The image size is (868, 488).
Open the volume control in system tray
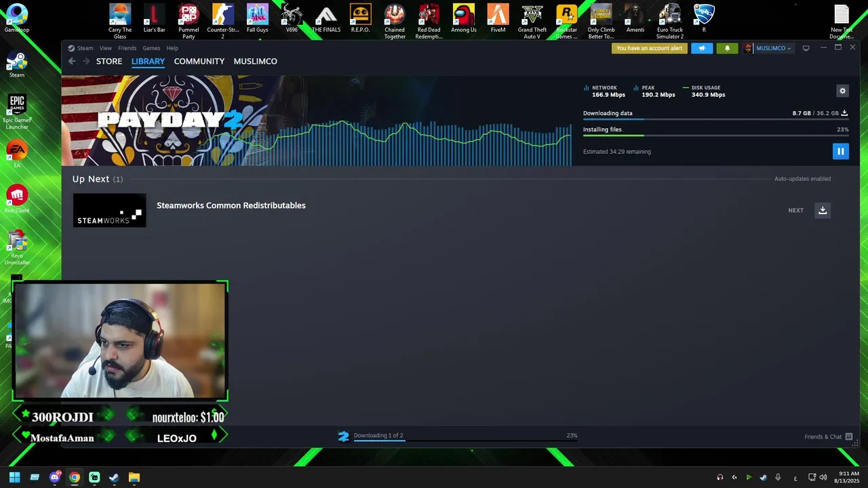(823, 477)
